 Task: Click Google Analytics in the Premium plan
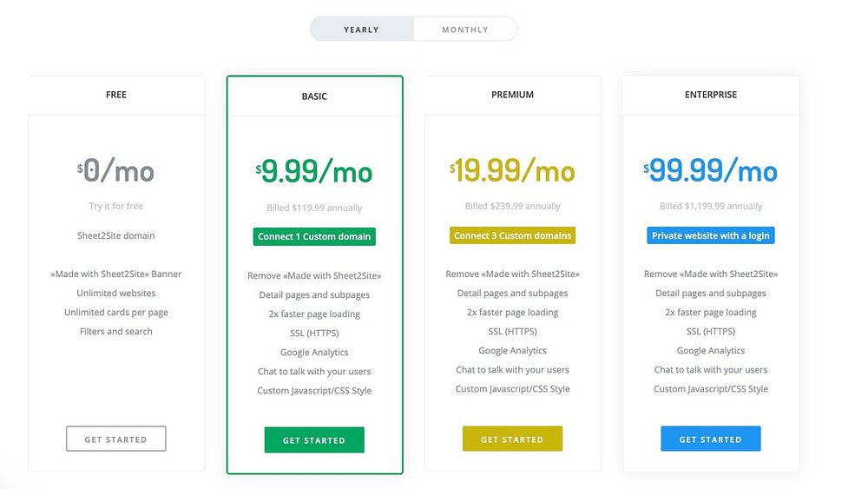[513, 351]
